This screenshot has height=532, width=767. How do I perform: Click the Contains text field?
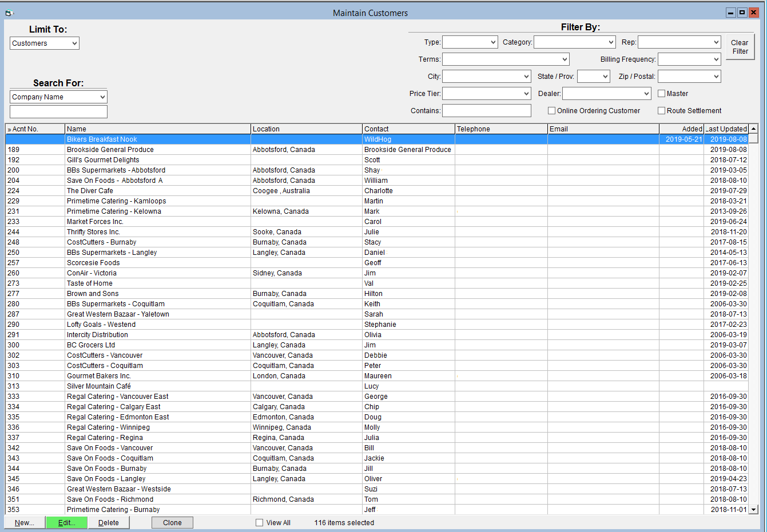point(487,111)
